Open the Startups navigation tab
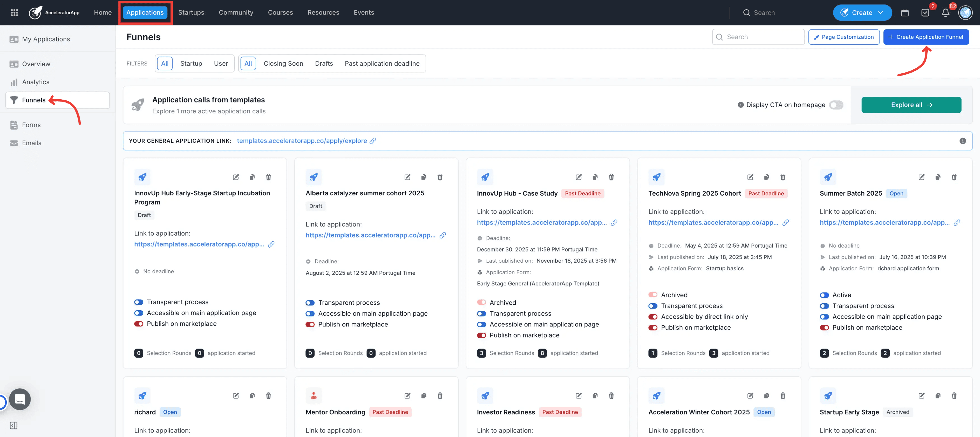 191,13
